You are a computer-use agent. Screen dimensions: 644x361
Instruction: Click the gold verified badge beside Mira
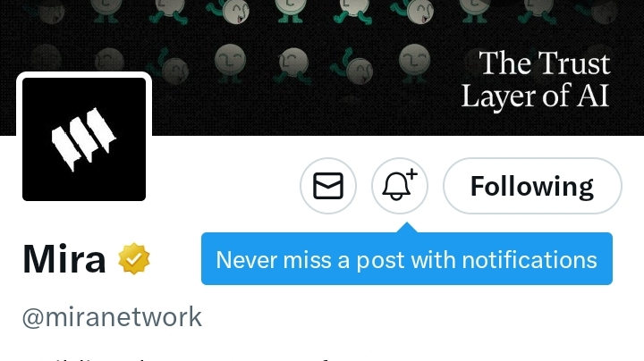pyautogui.click(x=134, y=259)
